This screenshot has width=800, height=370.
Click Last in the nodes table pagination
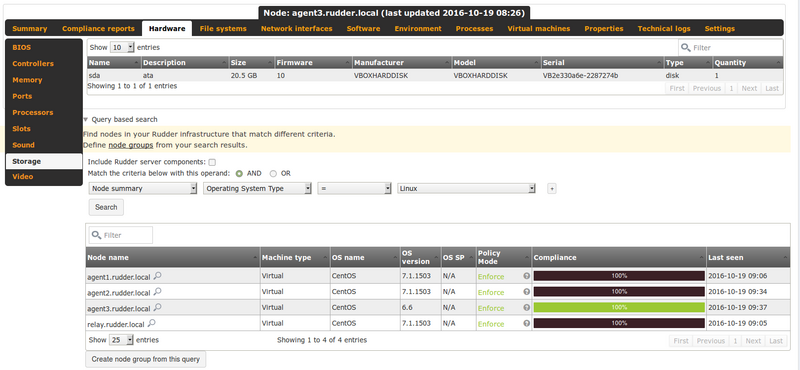click(x=776, y=340)
